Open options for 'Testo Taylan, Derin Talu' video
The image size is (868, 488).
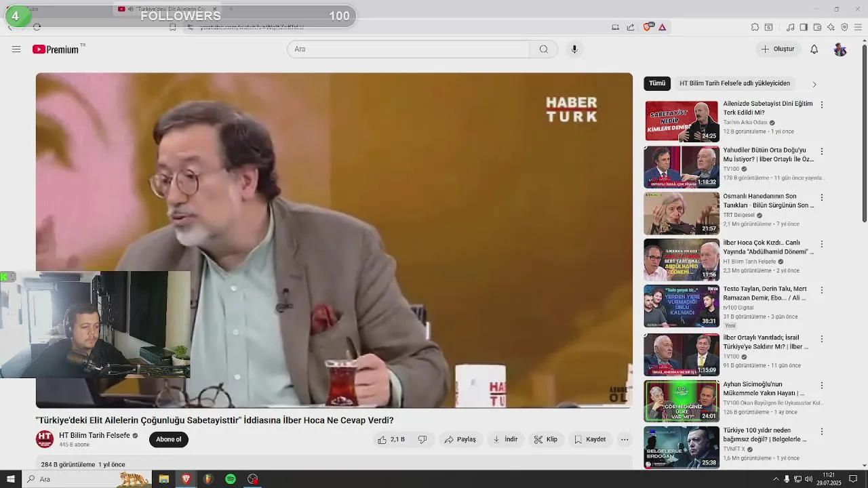coord(822,290)
